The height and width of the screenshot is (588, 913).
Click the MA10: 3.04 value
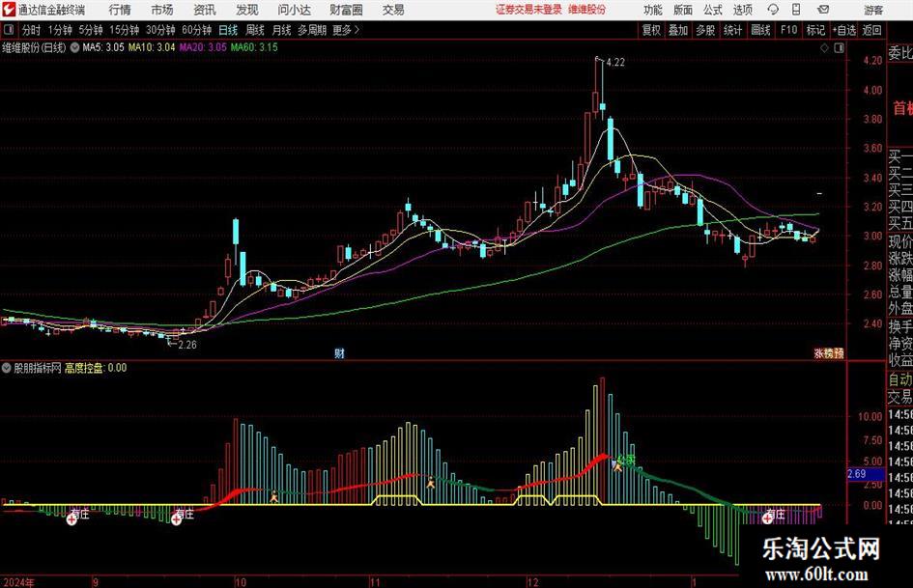click(x=152, y=47)
